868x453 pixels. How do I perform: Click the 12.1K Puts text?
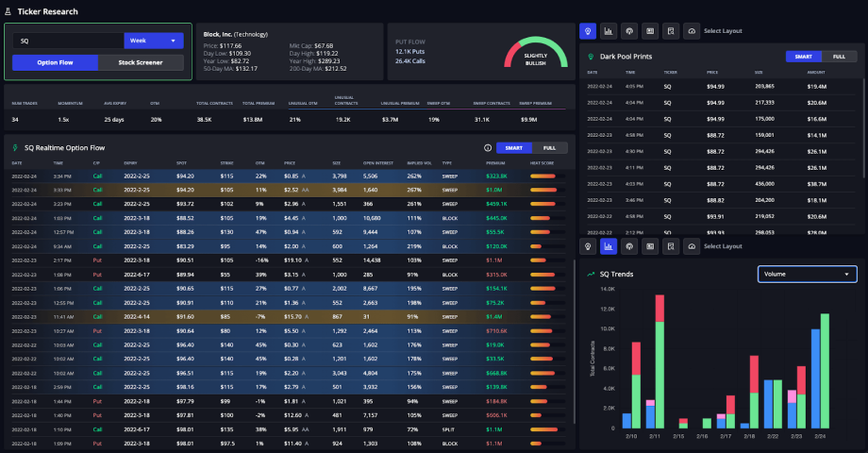point(409,52)
